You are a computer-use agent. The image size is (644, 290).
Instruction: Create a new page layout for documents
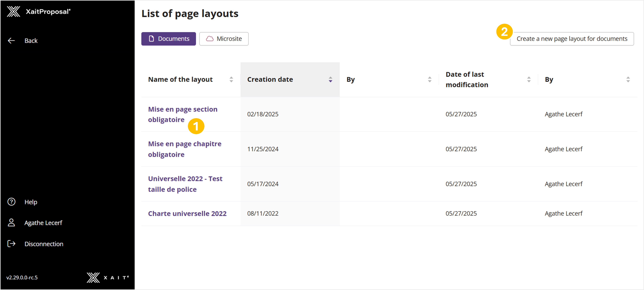pos(572,39)
